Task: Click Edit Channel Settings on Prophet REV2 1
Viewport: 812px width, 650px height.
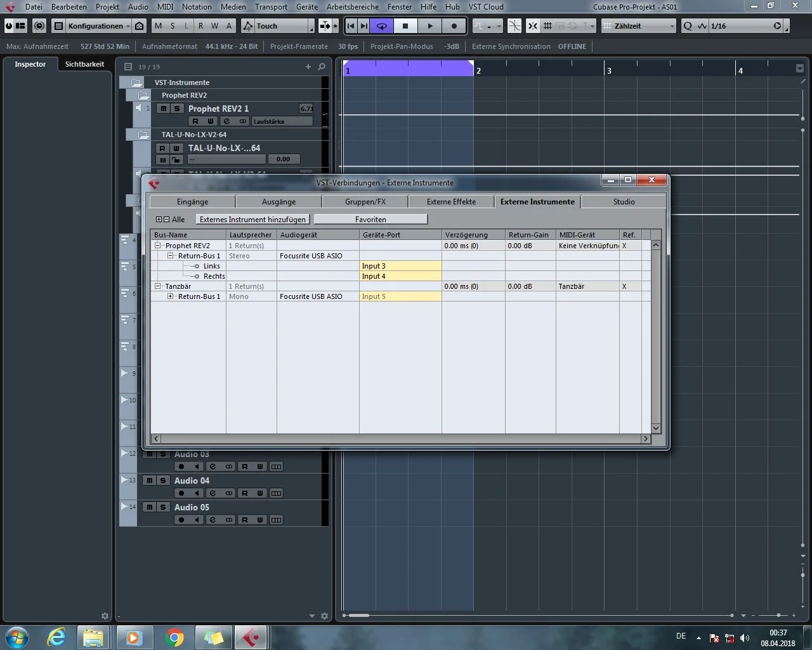Action: pos(226,121)
